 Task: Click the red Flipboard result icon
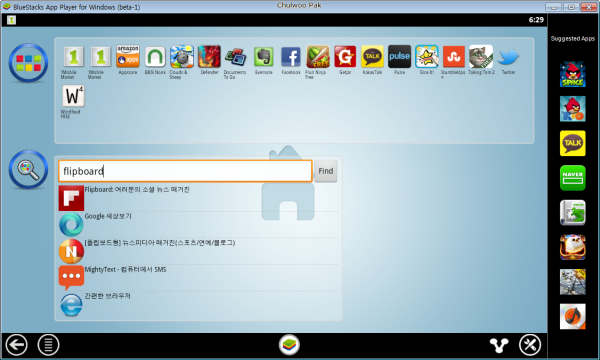[71, 198]
